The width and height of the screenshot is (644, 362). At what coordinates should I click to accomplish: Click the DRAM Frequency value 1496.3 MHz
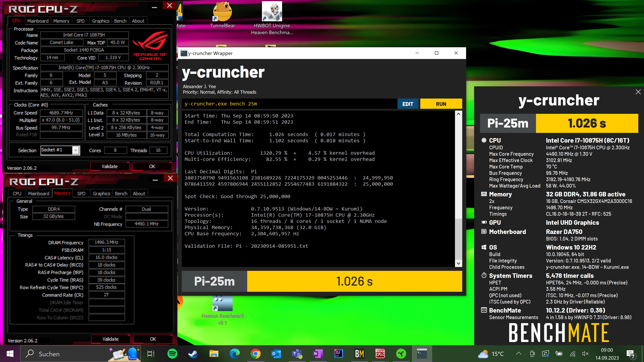click(x=106, y=242)
